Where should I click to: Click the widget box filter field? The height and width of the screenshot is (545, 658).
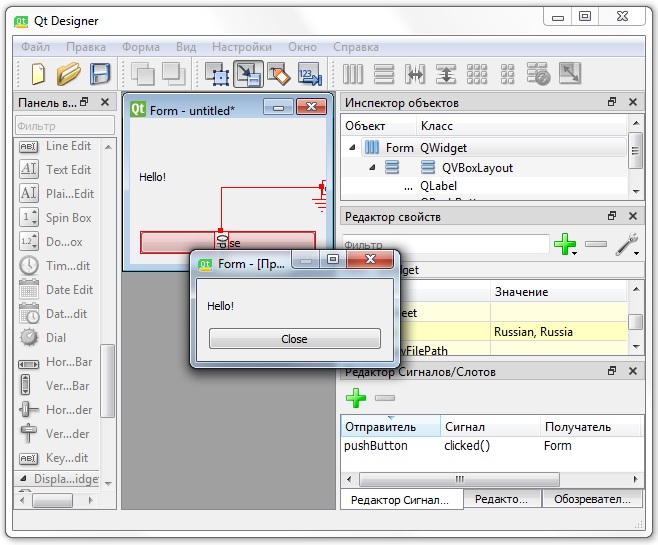pos(65,125)
